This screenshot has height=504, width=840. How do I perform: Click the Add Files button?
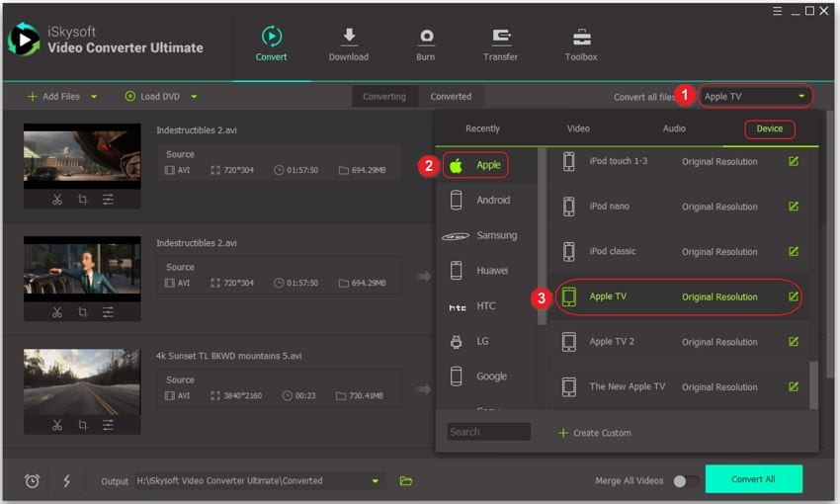(x=53, y=97)
